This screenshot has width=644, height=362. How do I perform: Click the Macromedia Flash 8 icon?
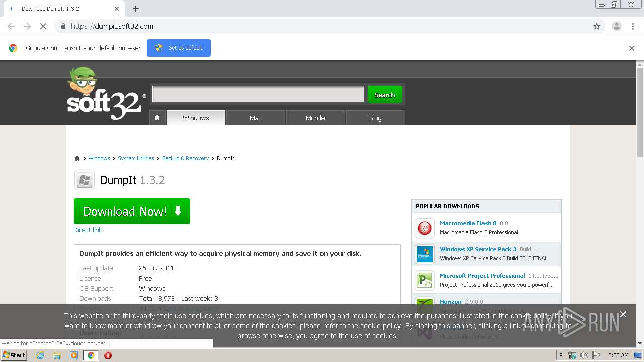tap(425, 228)
